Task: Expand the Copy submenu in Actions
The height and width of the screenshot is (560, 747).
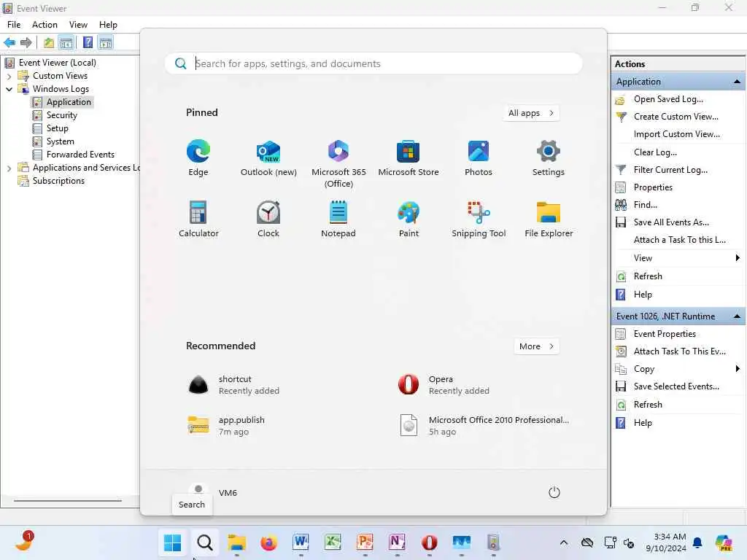Action: pyautogui.click(x=737, y=368)
